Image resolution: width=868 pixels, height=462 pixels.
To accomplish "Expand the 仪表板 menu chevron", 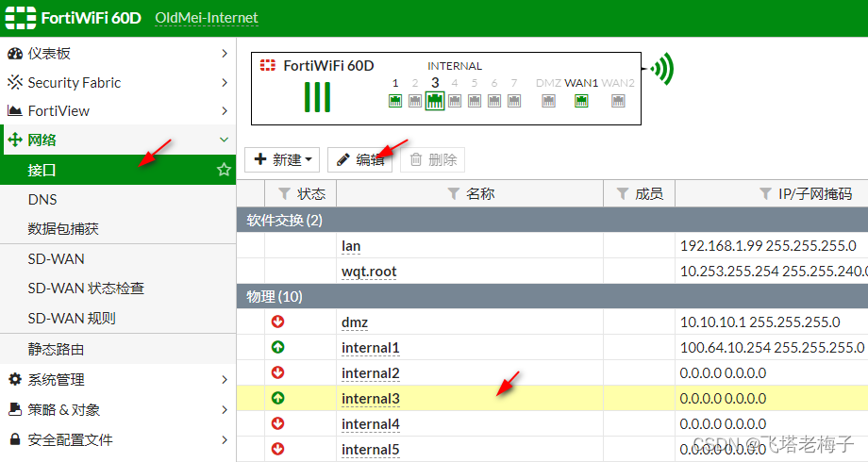I will coord(225,53).
